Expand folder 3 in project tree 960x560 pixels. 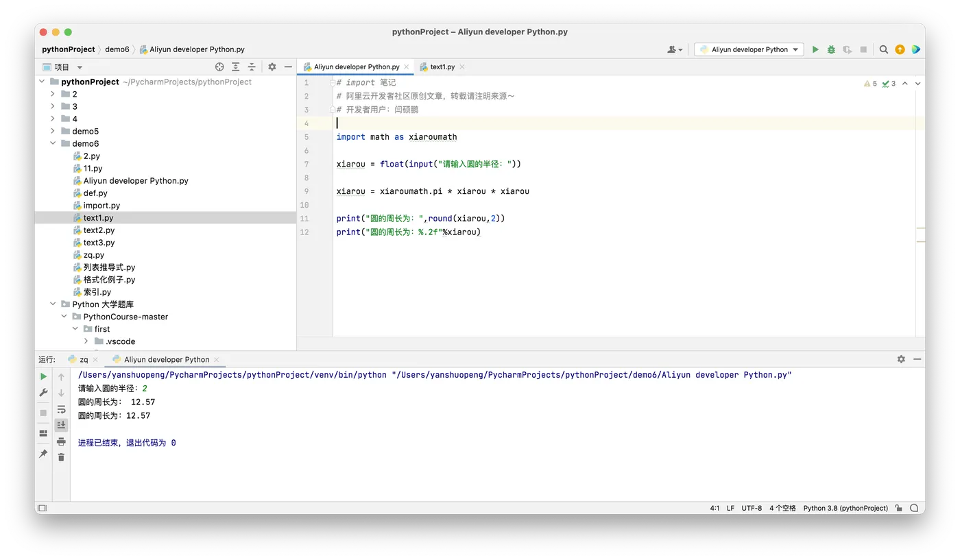pos(53,106)
